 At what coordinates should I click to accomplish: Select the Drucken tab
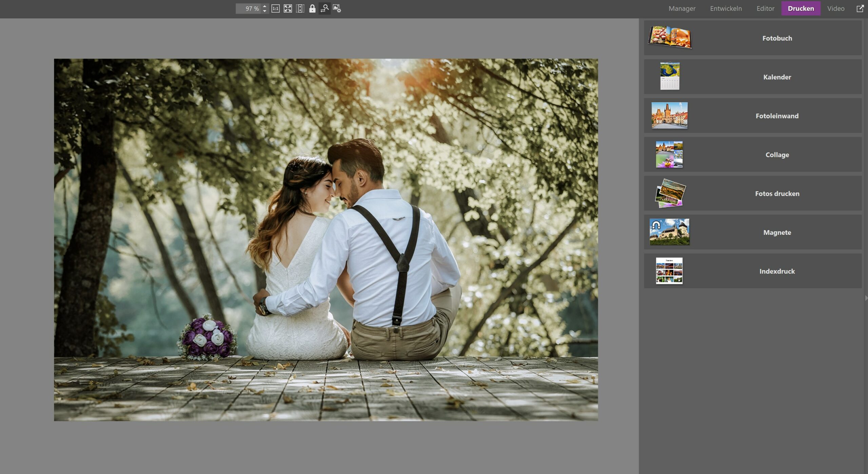tap(801, 8)
